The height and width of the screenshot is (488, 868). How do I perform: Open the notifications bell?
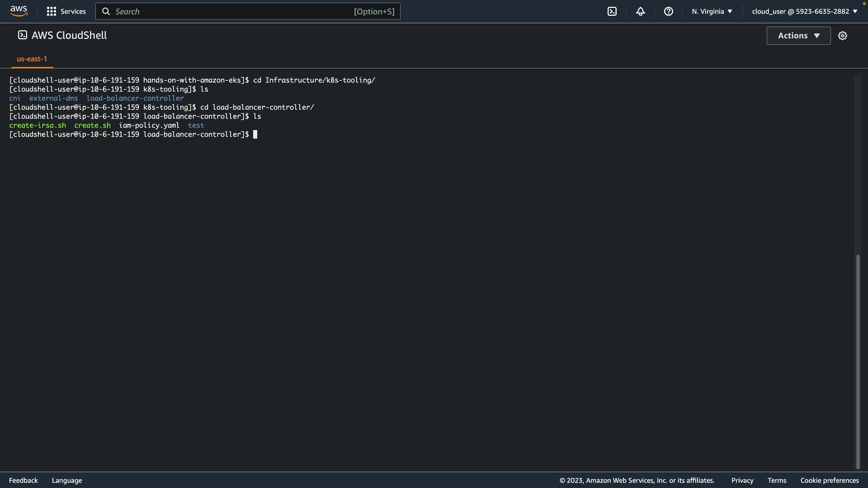640,11
